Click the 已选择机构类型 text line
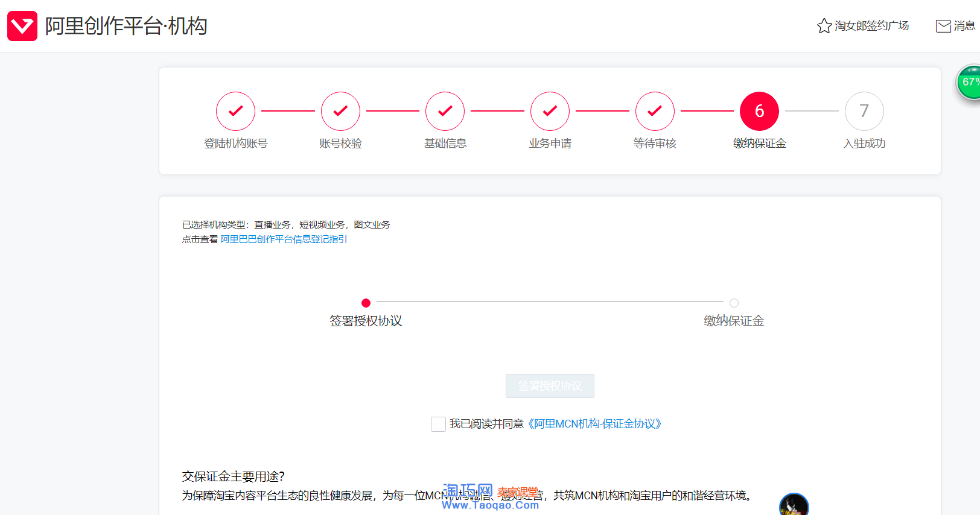 tap(286, 225)
